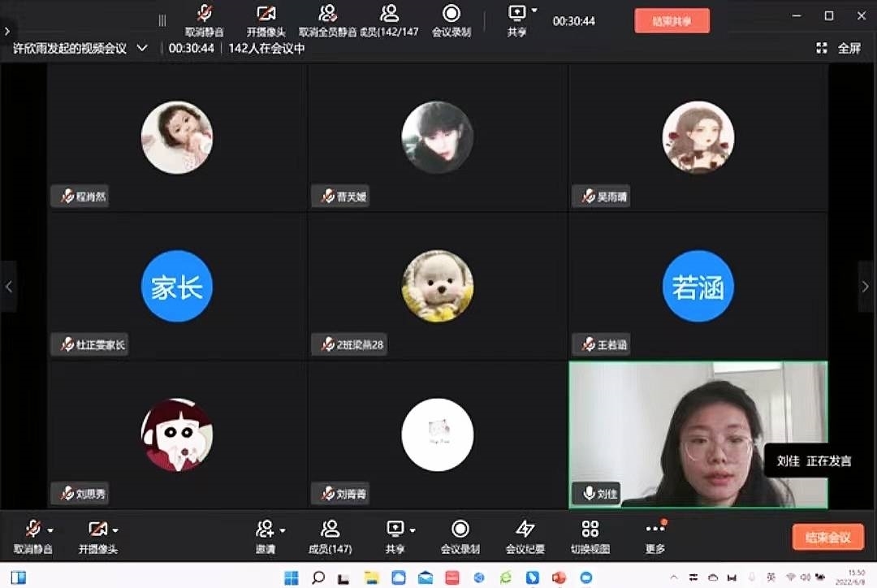Click the 结束会议 end meeting button
877x588 pixels.
(x=827, y=537)
